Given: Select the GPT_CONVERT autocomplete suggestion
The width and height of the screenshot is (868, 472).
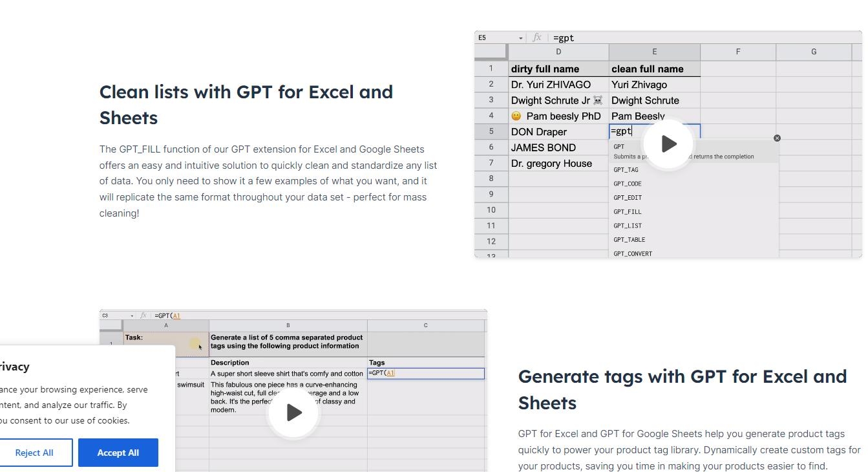Looking at the screenshot, I should [693, 253].
